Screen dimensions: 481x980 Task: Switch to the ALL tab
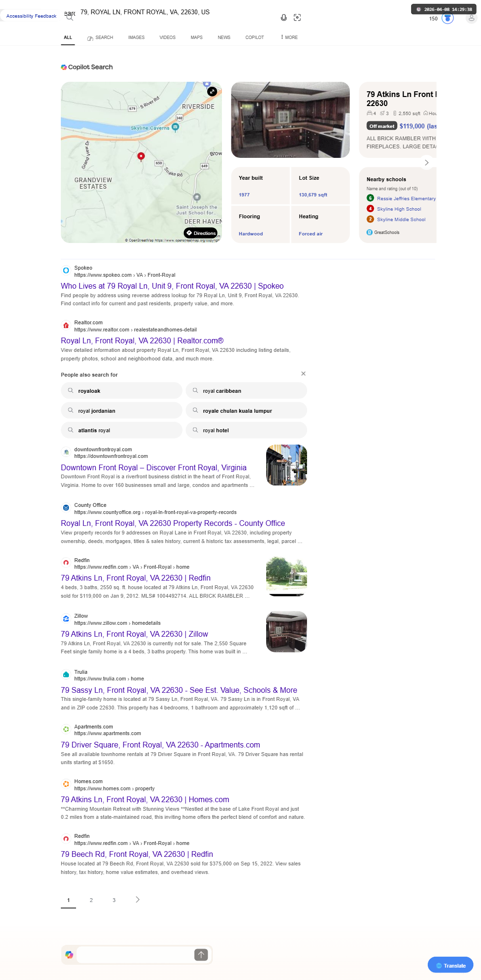68,37
